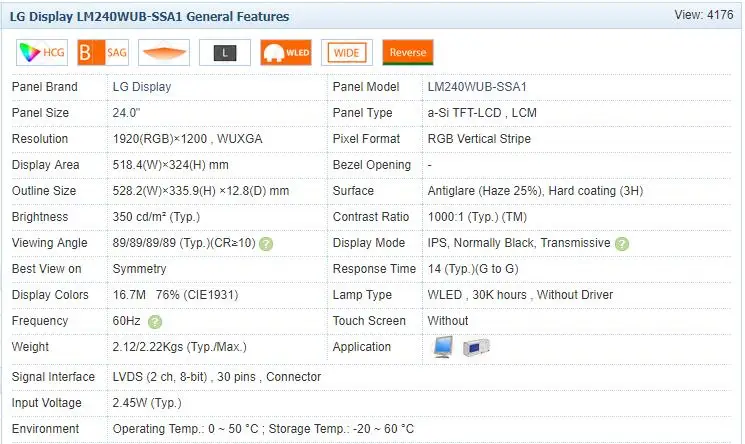
Task: Click the Application label
Action: click(x=362, y=347)
